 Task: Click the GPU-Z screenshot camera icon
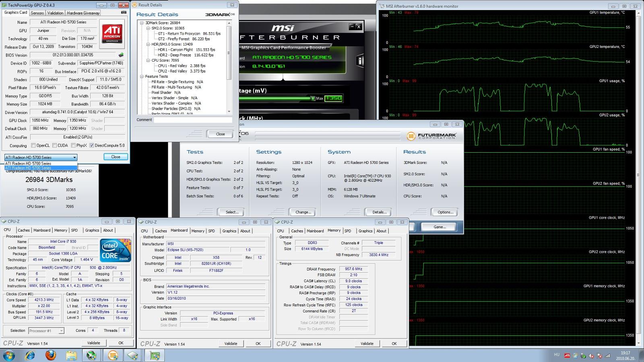124,12
